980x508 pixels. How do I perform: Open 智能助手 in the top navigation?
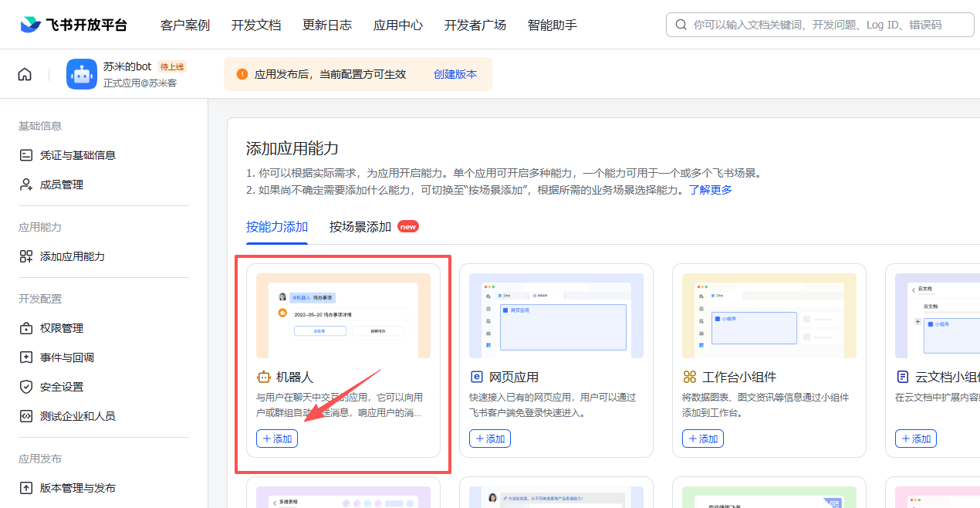pos(553,25)
